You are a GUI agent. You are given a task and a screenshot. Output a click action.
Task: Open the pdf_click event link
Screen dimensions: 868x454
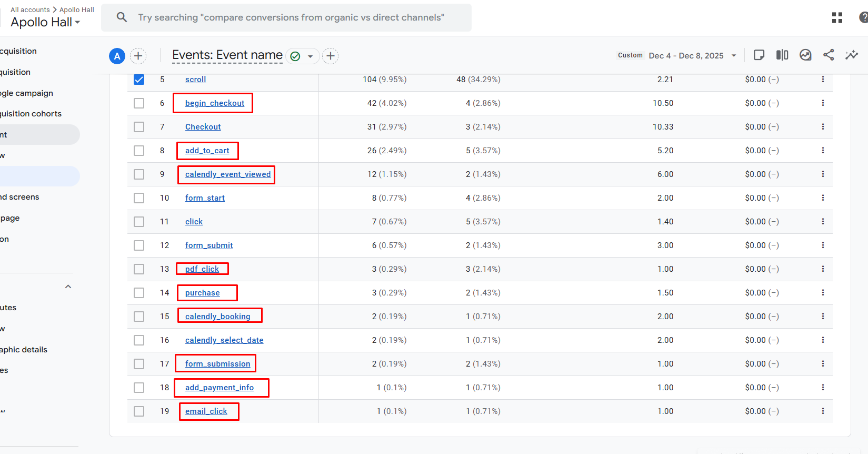(x=202, y=269)
